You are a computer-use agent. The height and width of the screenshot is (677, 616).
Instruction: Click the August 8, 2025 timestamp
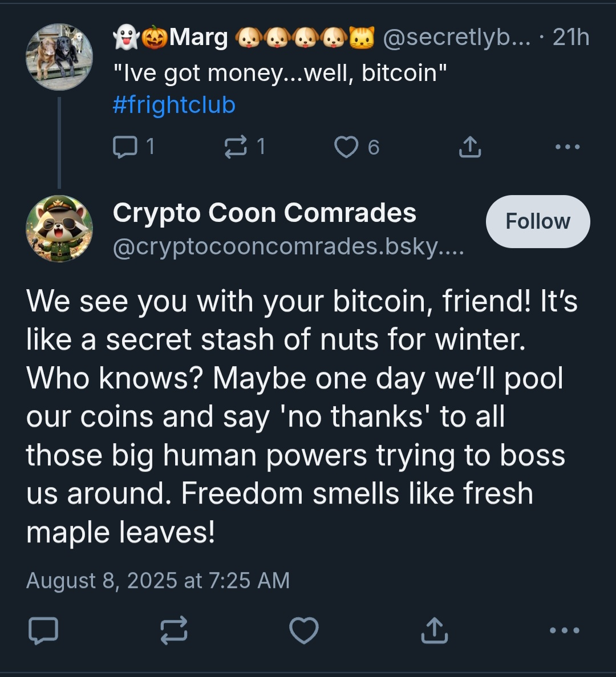[x=158, y=581]
